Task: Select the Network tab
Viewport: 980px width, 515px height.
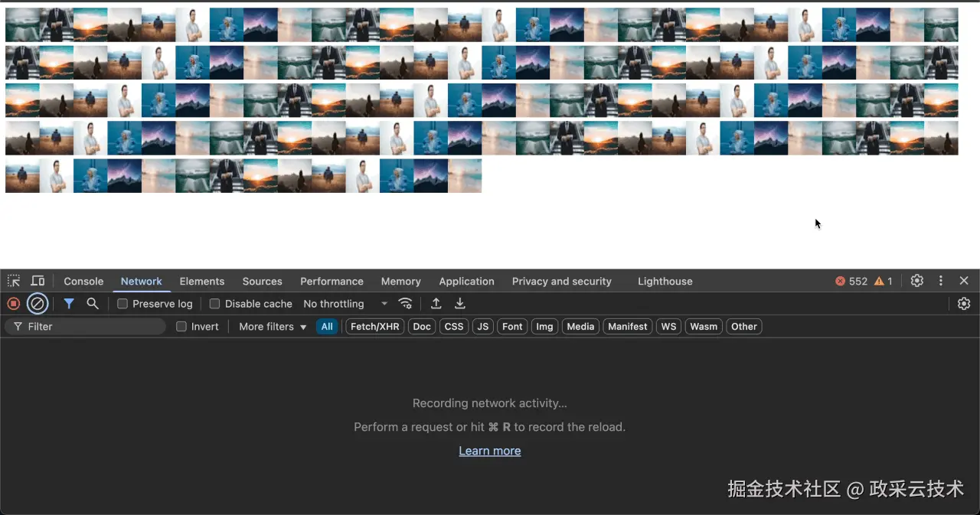Action: click(142, 282)
